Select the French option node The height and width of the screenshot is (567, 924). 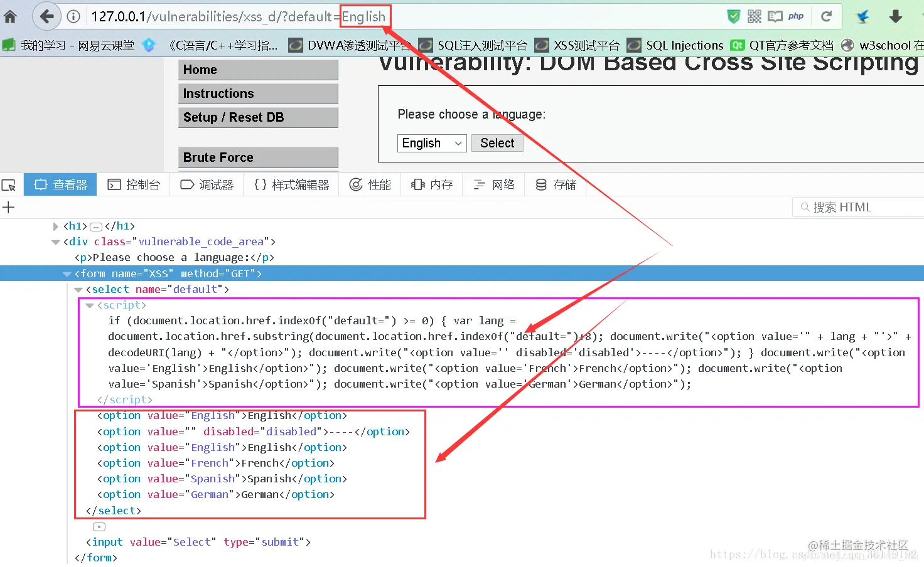pos(215,463)
